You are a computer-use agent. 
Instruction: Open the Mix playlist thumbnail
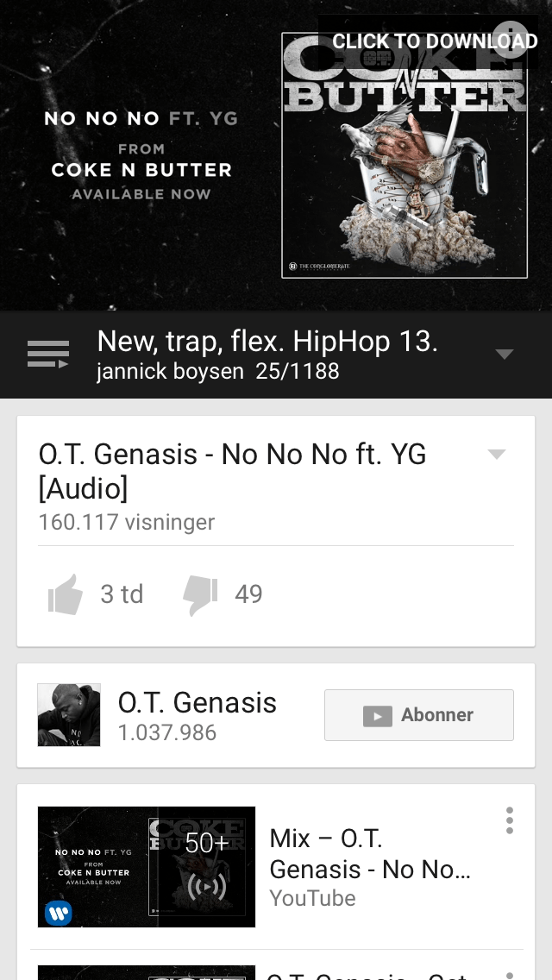[147, 867]
